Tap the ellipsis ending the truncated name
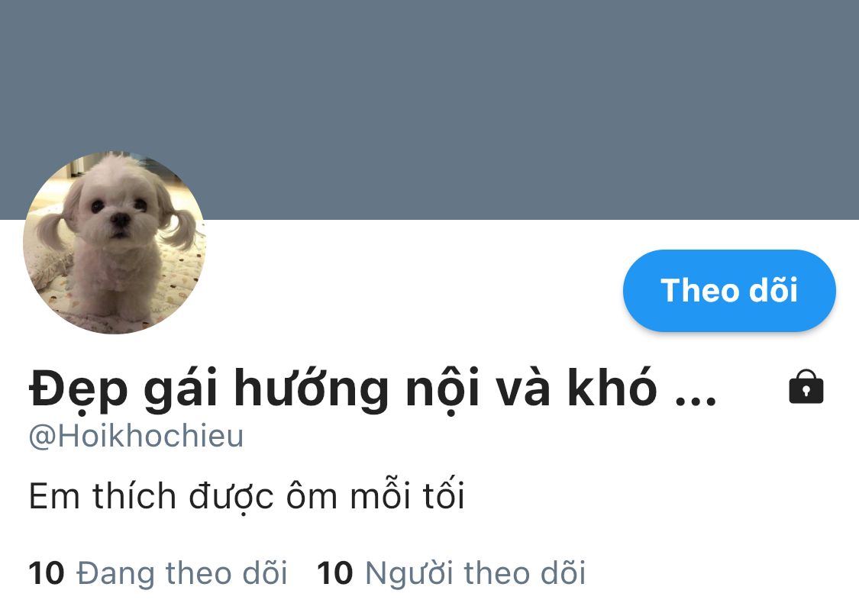This screenshot has height=616, width=859. pyautogui.click(x=695, y=401)
